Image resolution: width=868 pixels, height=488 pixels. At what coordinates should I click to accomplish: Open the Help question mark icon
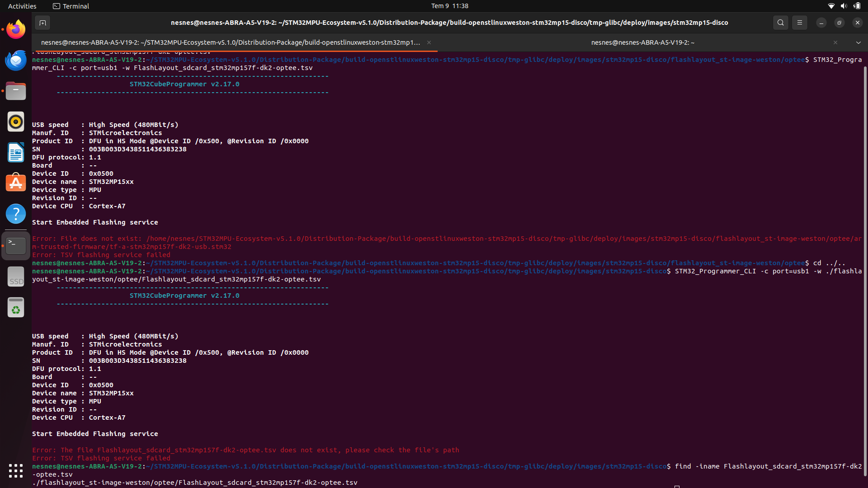tap(16, 214)
